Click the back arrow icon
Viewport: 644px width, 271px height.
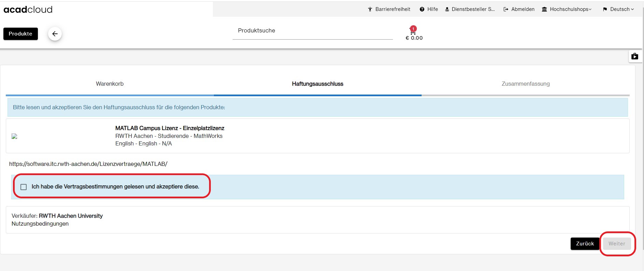55,34
